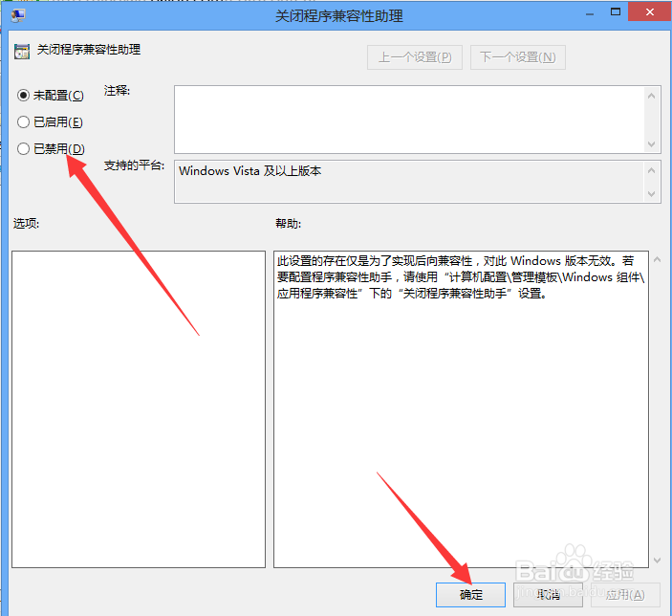Click the 确定 button

(x=470, y=595)
